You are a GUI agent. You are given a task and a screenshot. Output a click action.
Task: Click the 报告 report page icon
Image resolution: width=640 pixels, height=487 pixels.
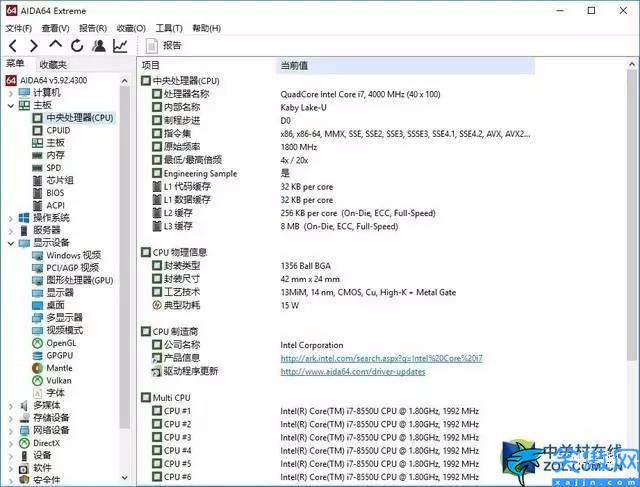(152, 46)
